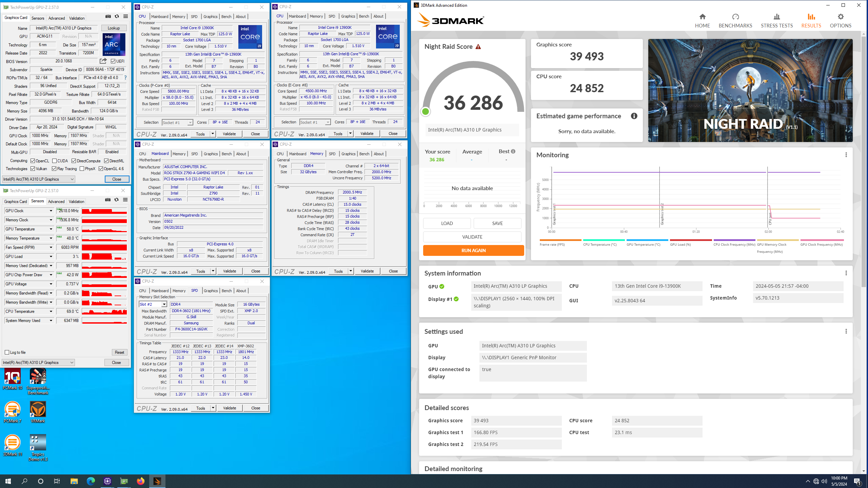Screen dimensions: 868x488
Task: Open GPU selection dropdown in GPU-Z Graphics Card window
Action: click(38, 179)
